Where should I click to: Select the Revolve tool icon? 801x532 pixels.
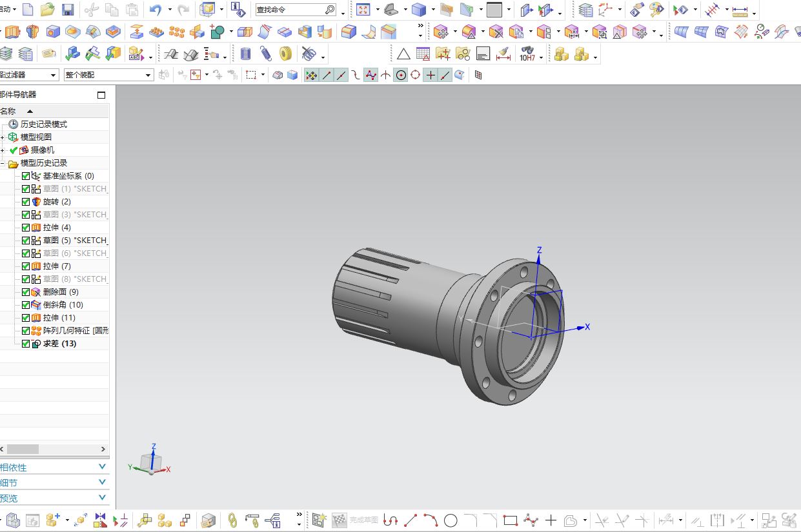coord(32,32)
